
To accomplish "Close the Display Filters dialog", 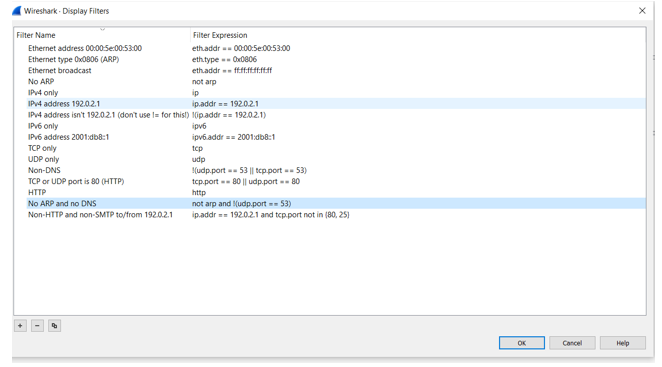I will coord(642,11).
